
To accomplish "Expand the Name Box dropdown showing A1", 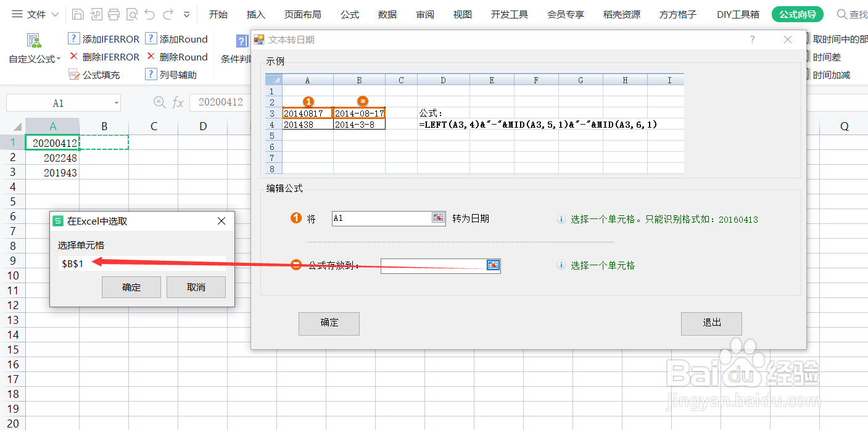I will point(116,103).
